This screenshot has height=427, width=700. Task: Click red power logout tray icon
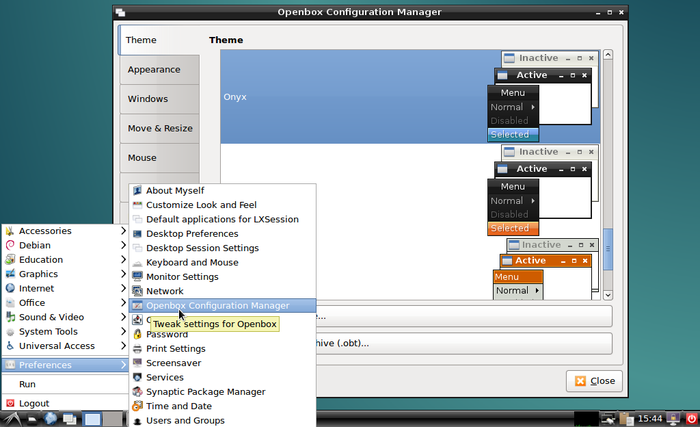coord(691,419)
